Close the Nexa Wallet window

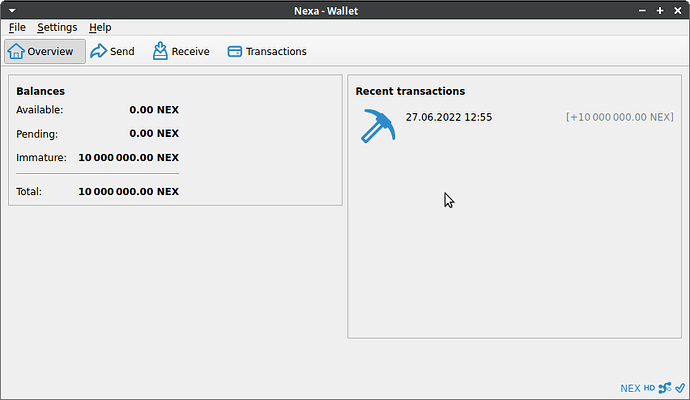coord(678,11)
